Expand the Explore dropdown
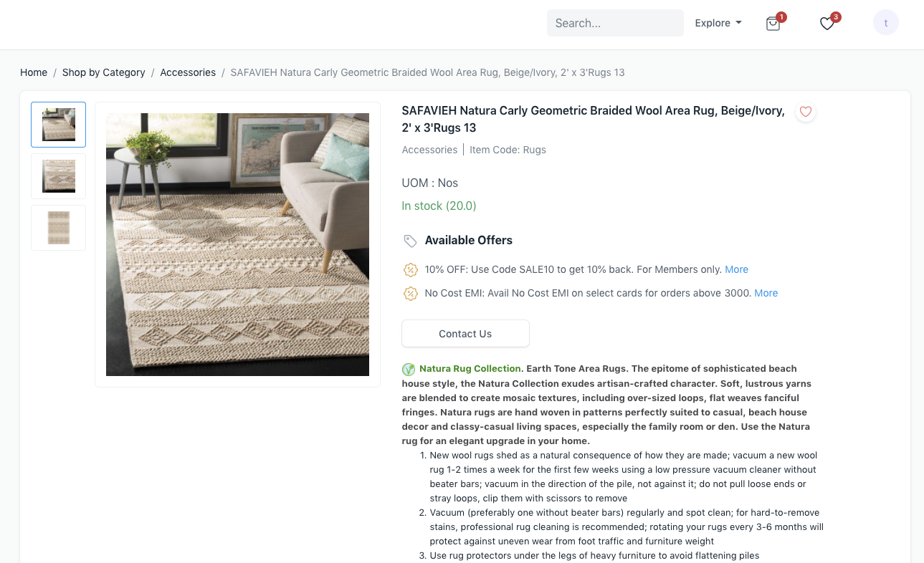The height and width of the screenshot is (563, 924). [x=718, y=23]
